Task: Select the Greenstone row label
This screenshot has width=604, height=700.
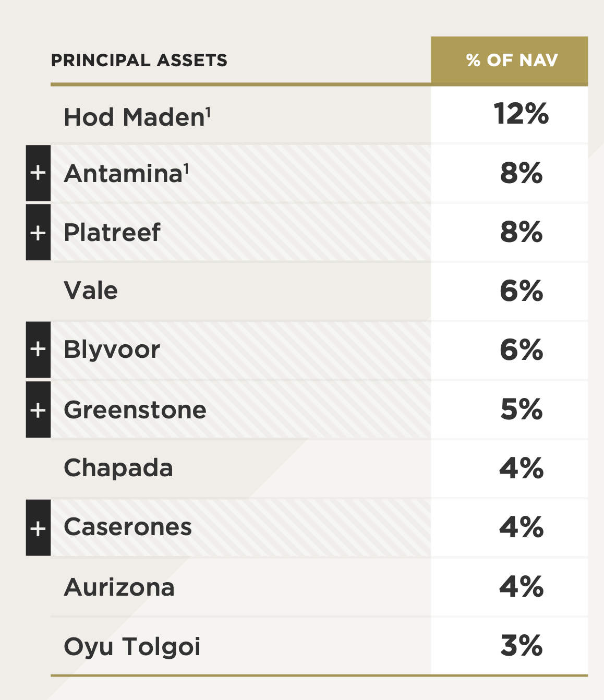Action: pos(135,410)
